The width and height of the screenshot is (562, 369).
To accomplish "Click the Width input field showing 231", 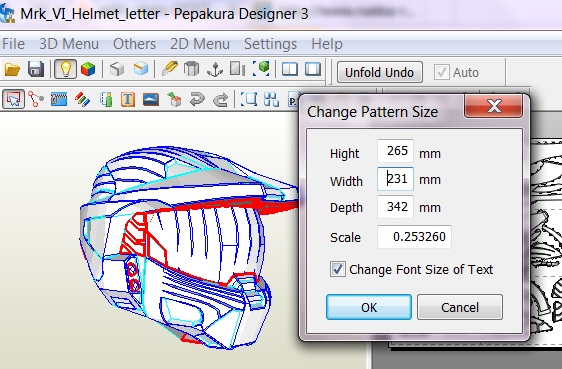I will pyautogui.click(x=395, y=178).
